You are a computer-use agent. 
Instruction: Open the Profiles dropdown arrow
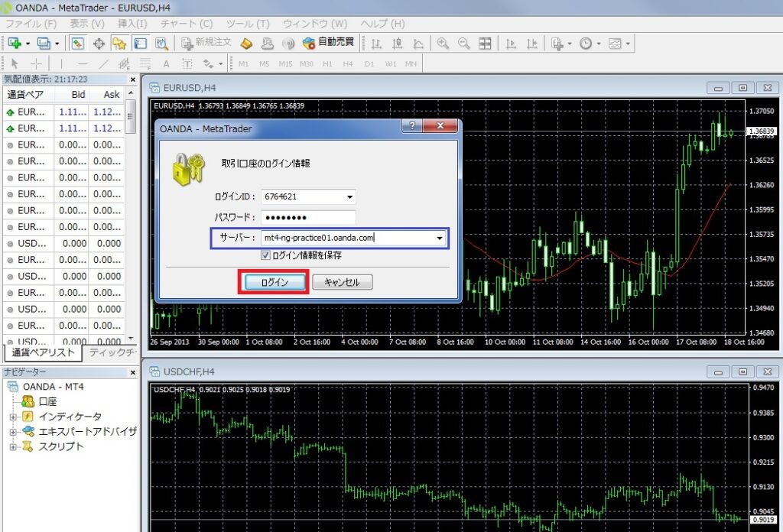coord(57,44)
